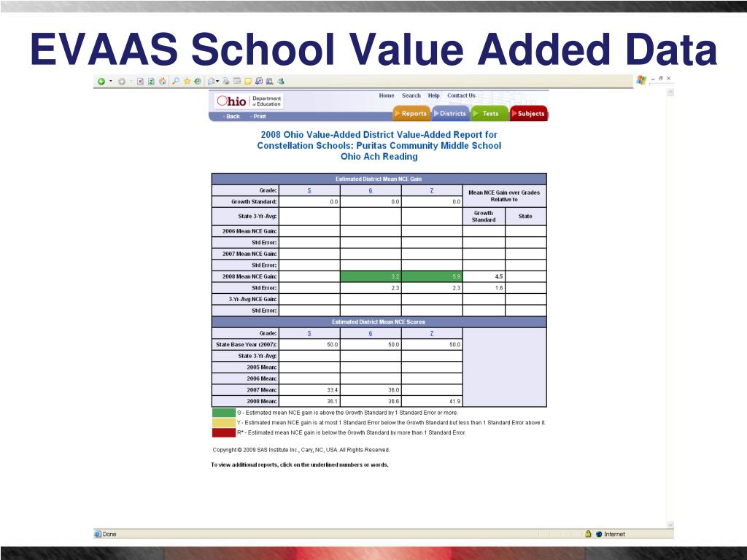Click the yellow Discuss note icon

(x=248, y=82)
